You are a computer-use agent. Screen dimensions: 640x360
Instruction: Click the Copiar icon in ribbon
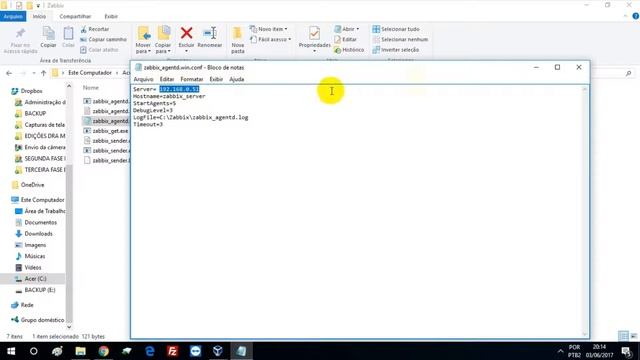[49, 33]
